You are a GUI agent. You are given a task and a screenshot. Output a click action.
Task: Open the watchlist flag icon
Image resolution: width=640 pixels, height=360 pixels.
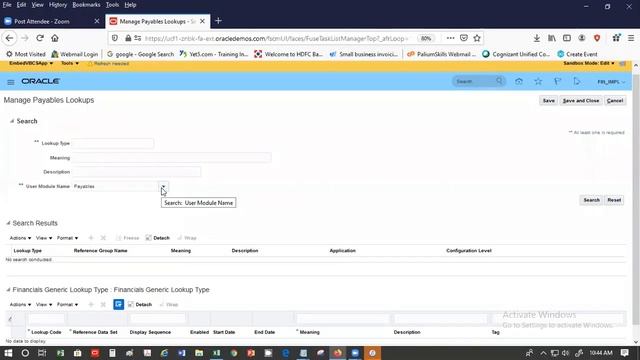pyautogui.click(x=558, y=81)
